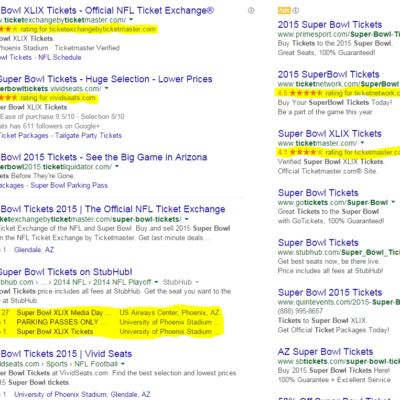Open the Super Bowl 2015 Tickets quintevents ad
400x400 pixels.
coord(330,293)
